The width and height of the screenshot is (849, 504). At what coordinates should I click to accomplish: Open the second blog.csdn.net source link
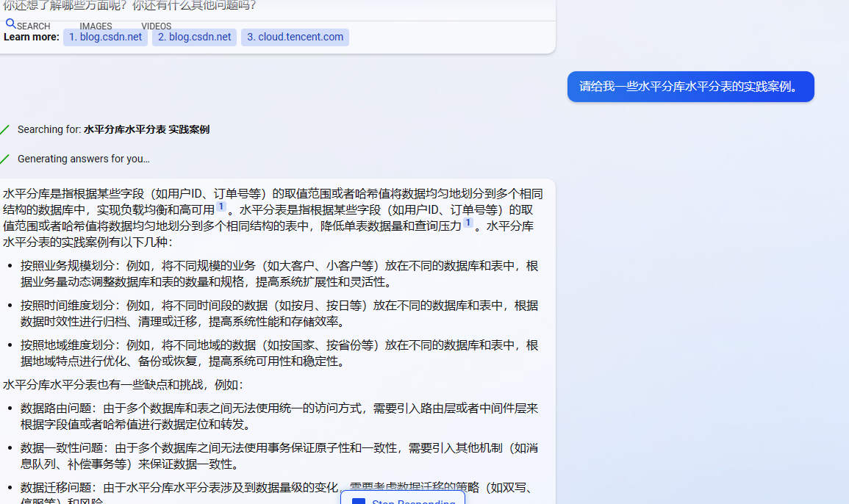[194, 37]
